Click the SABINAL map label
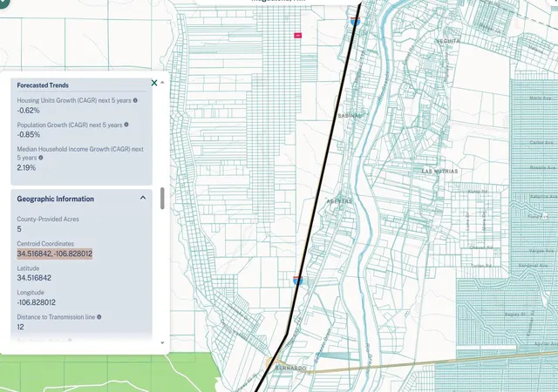Viewport: 558px width, 392px height. (x=350, y=116)
